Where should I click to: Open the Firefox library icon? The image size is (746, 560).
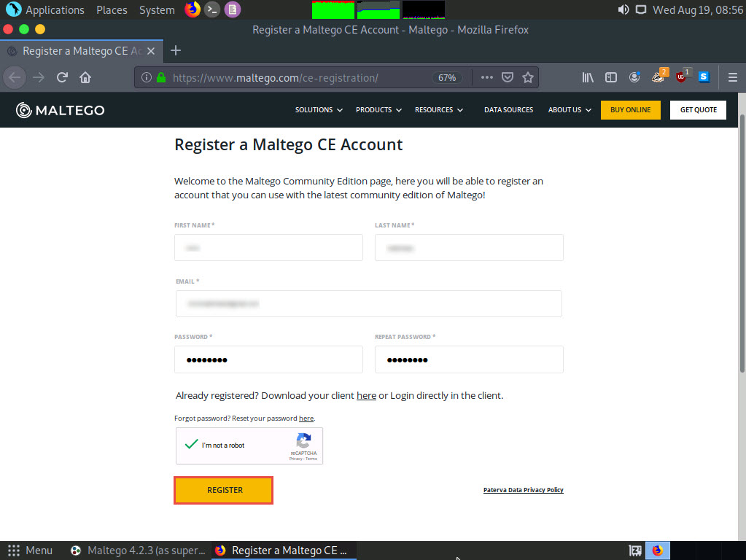(x=588, y=77)
